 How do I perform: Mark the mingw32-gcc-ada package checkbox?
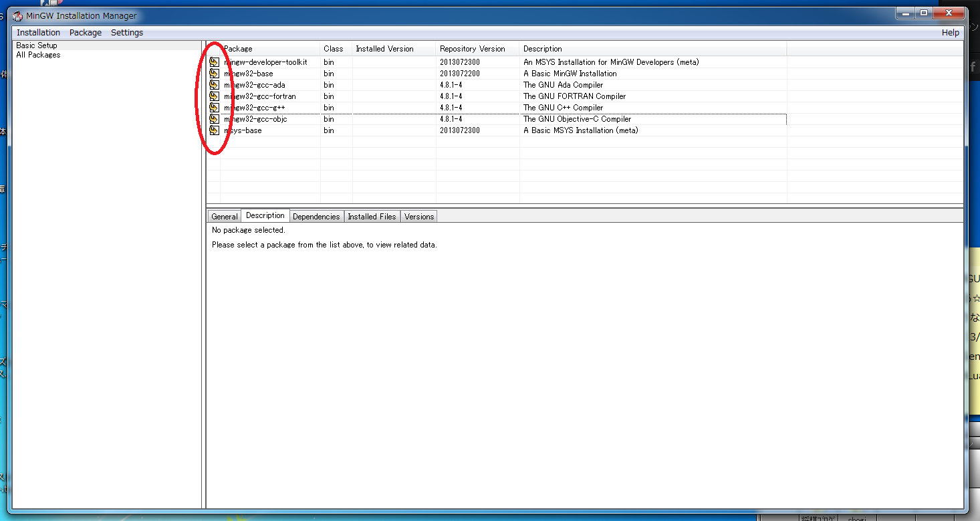point(214,85)
